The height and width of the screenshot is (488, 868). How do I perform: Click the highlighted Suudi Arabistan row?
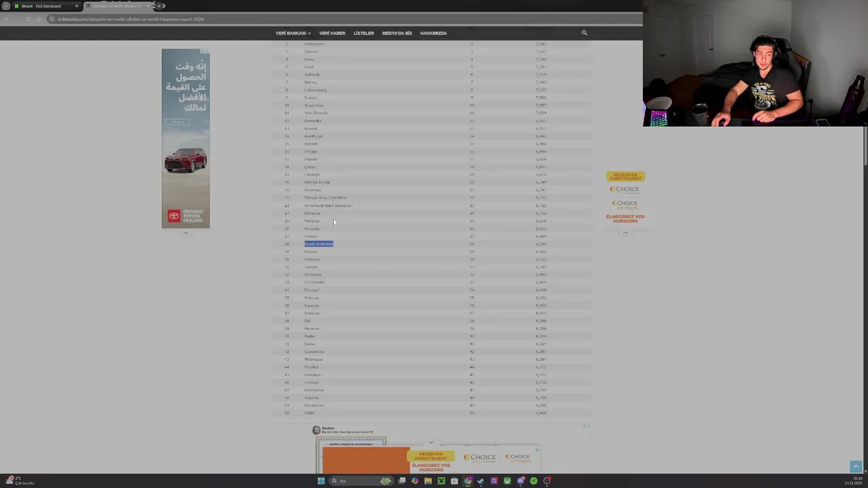tap(319, 244)
